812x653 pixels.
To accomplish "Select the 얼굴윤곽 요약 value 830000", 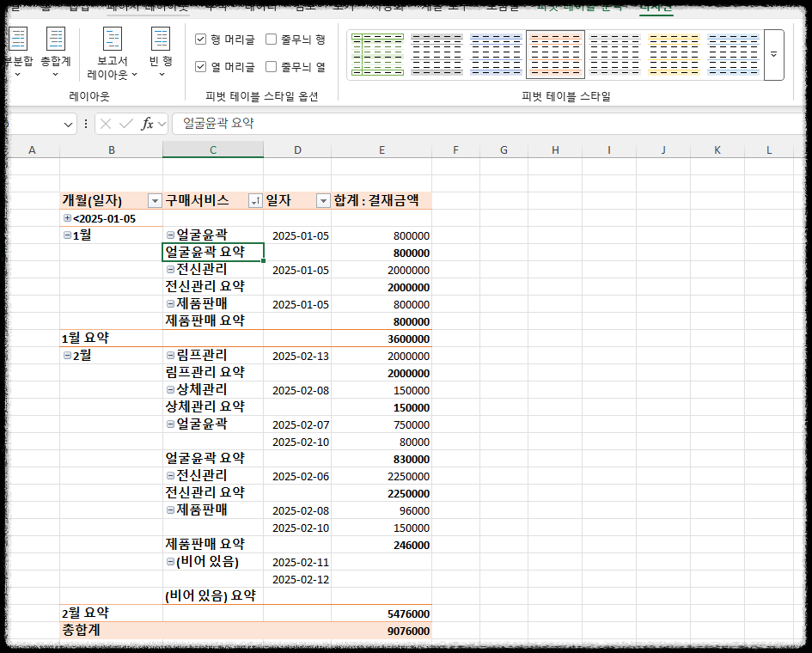I will coord(382,459).
